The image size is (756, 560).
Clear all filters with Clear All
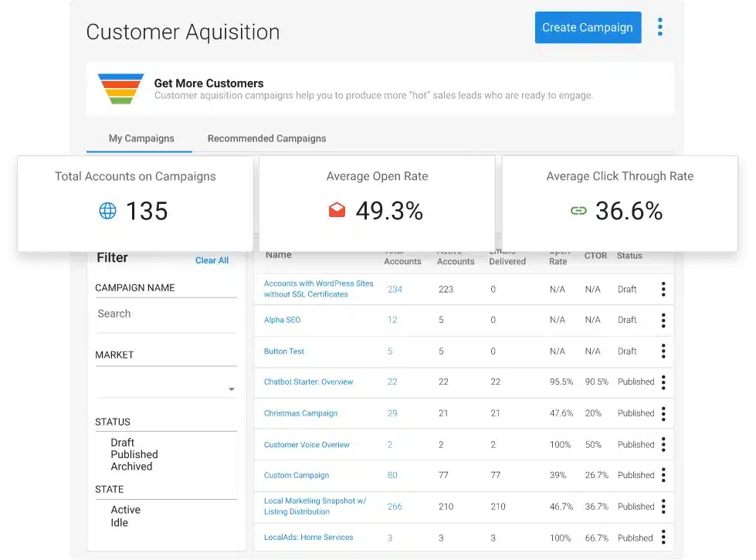212,260
